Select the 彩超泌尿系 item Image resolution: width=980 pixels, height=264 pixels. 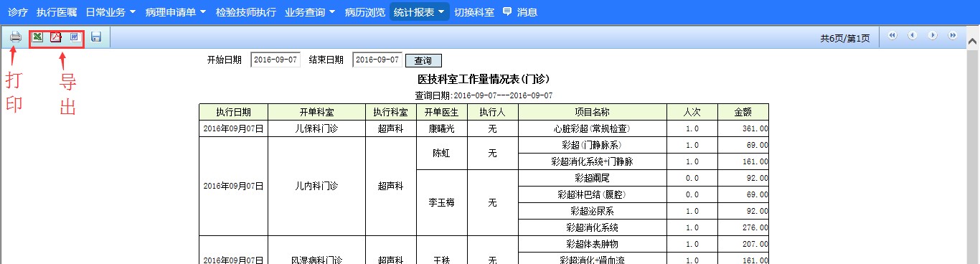click(x=592, y=211)
